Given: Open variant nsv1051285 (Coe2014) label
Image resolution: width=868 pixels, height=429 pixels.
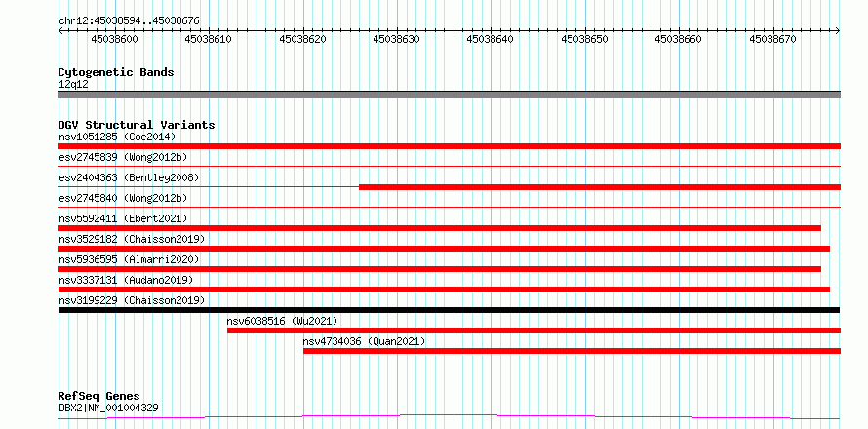Looking at the screenshot, I should pos(117,136).
